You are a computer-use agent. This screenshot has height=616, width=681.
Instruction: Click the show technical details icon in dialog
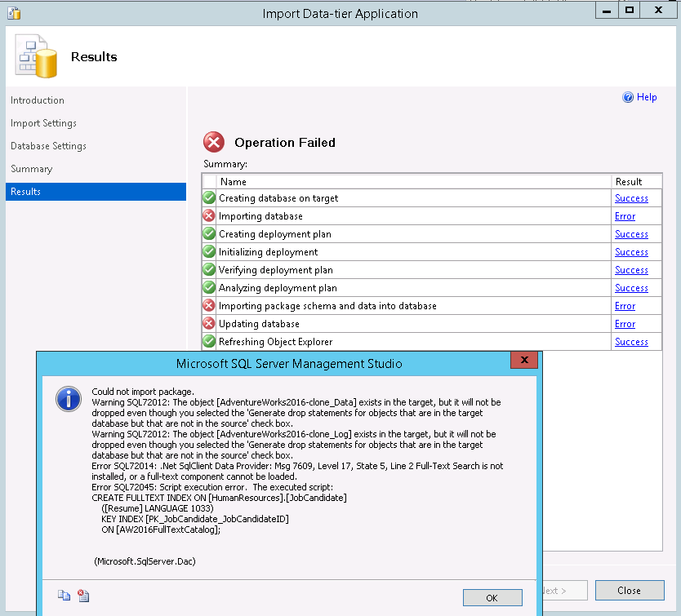click(83, 595)
